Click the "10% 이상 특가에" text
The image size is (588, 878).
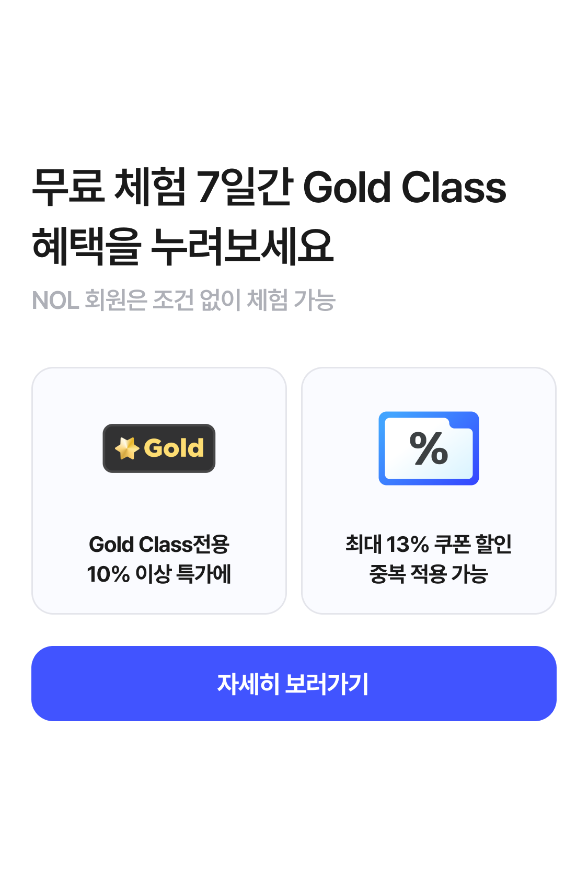click(x=159, y=574)
